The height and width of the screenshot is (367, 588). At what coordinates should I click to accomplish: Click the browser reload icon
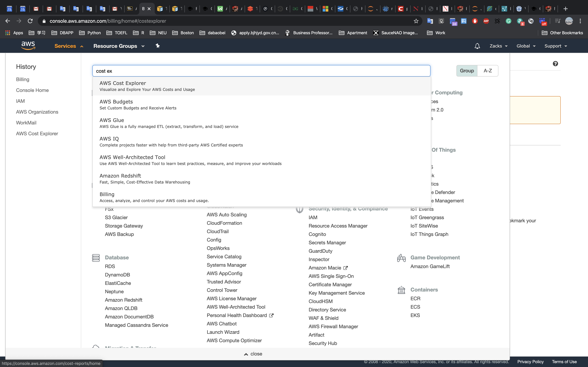30,21
